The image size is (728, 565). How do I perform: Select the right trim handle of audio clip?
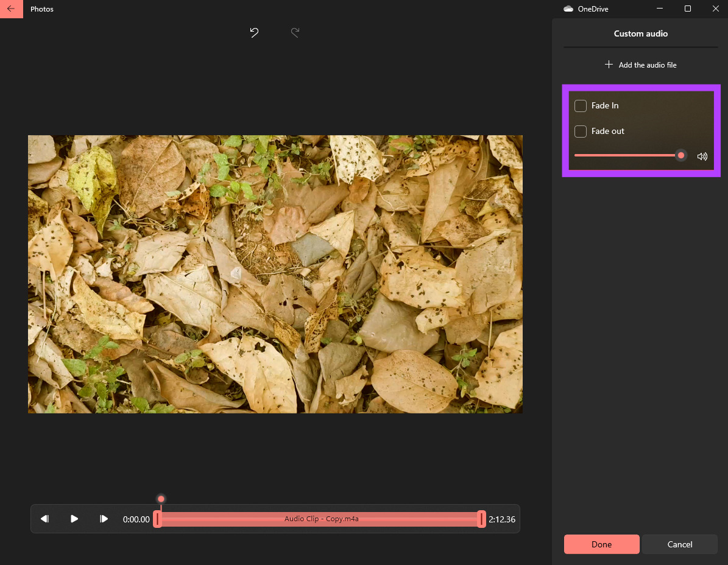click(482, 519)
